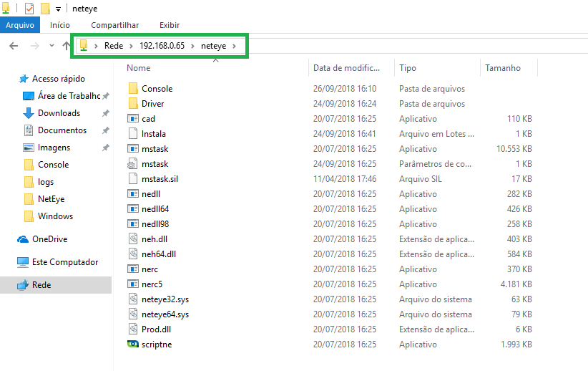Image resolution: width=588 pixels, height=371 pixels.
Task: Select the neh.dll file icon
Action: (133, 239)
